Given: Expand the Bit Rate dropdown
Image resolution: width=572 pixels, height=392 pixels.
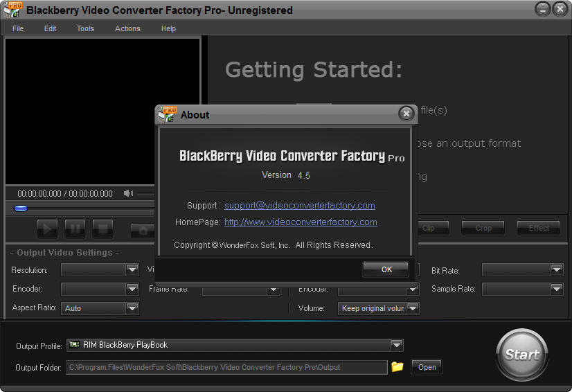Looking at the screenshot, I should 557,269.
